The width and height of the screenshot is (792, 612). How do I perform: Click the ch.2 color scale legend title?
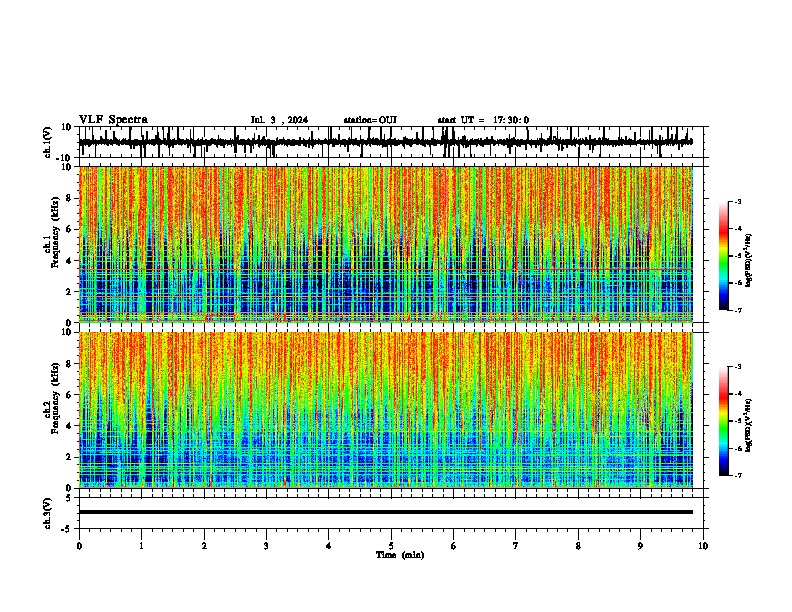point(748,426)
